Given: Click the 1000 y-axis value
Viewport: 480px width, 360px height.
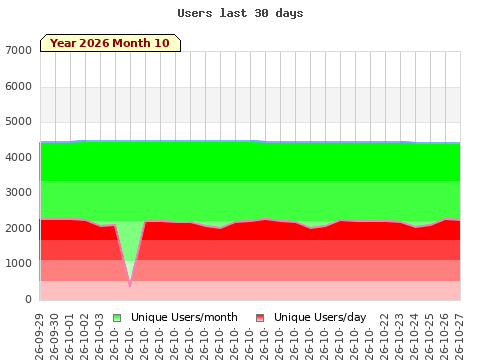Looking at the screenshot, I should click(x=18, y=264).
